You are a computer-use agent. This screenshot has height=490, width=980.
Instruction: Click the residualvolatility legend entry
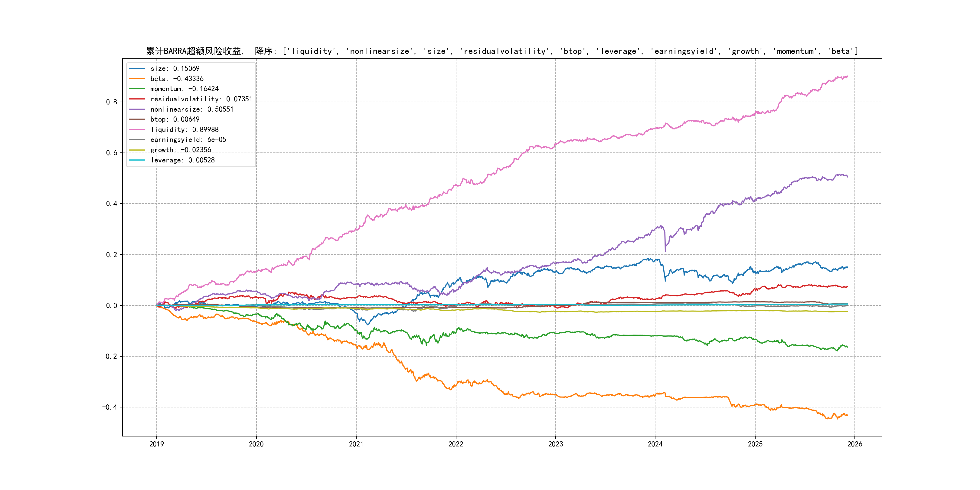pyautogui.click(x=201, y=99)
